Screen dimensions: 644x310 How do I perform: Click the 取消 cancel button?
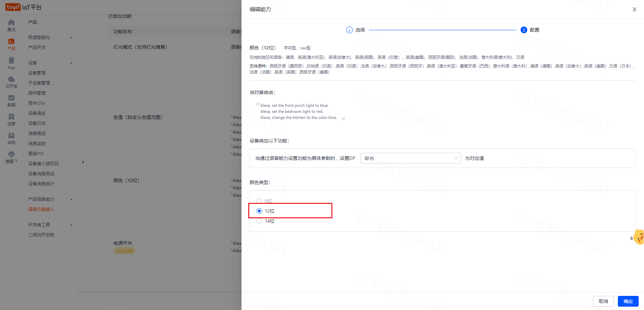pyautogui.click(x=603, y=301)
